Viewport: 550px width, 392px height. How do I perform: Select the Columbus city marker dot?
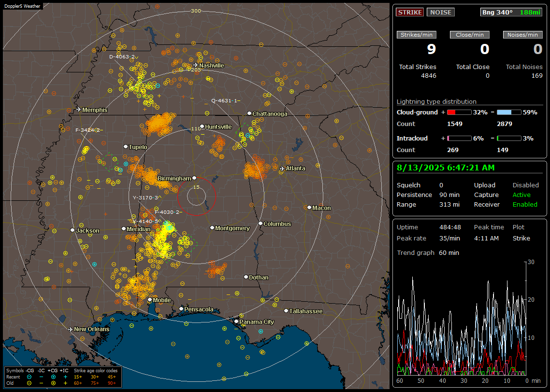coord(261,223)
